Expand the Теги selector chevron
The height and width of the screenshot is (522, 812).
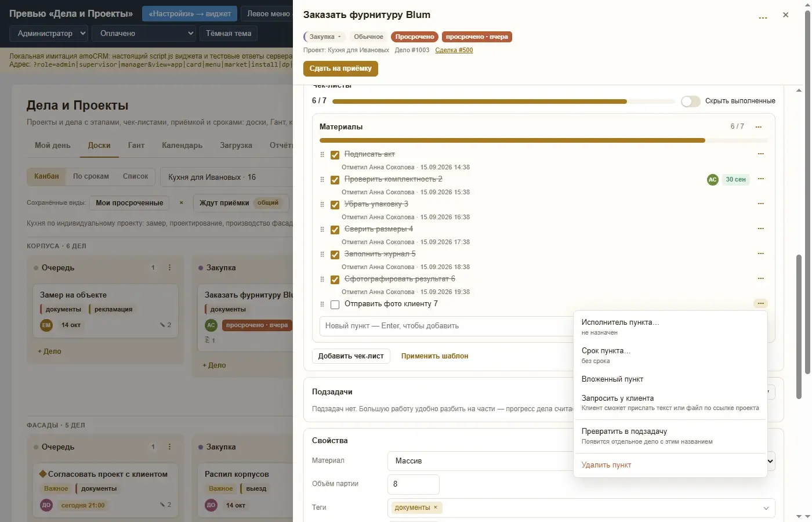(766, 509)
